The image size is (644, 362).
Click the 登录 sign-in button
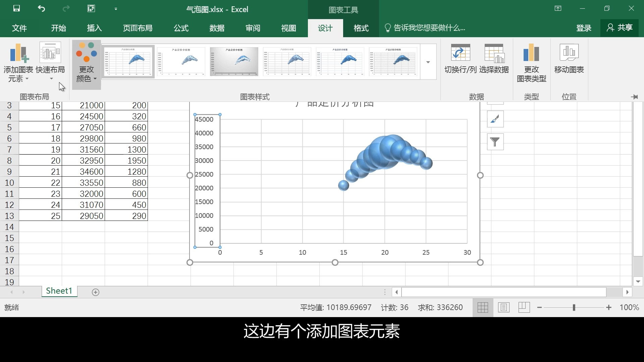click(x=584, y=28)
